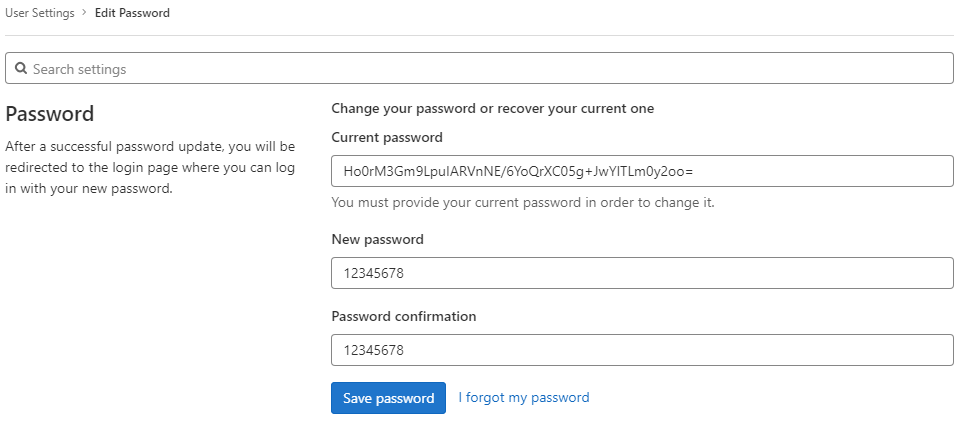
Task: Click the 12345678 text in Password confirmation
Action: click(x=374, y=350)
